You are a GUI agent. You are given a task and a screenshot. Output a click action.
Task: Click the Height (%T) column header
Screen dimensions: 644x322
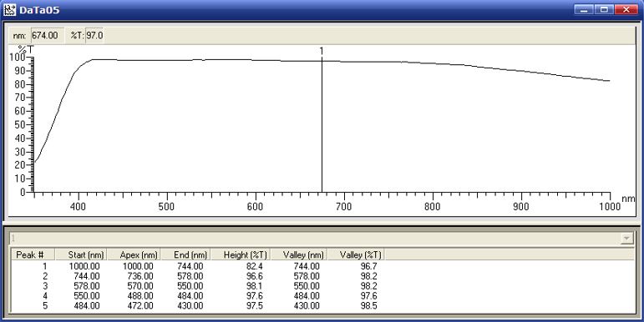tap(241, 254)
